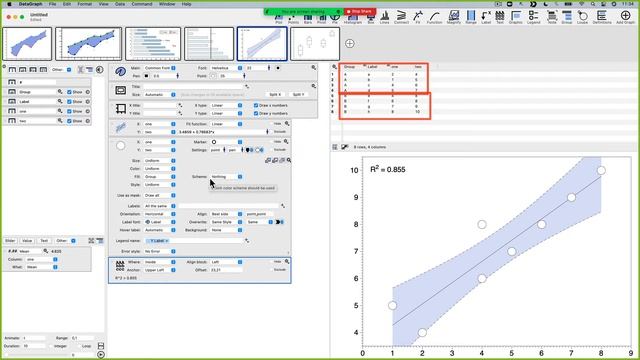Click the Note toolbar icon
Image resolution: width=640 pixels, height=360 pixels.
(551, 17)
